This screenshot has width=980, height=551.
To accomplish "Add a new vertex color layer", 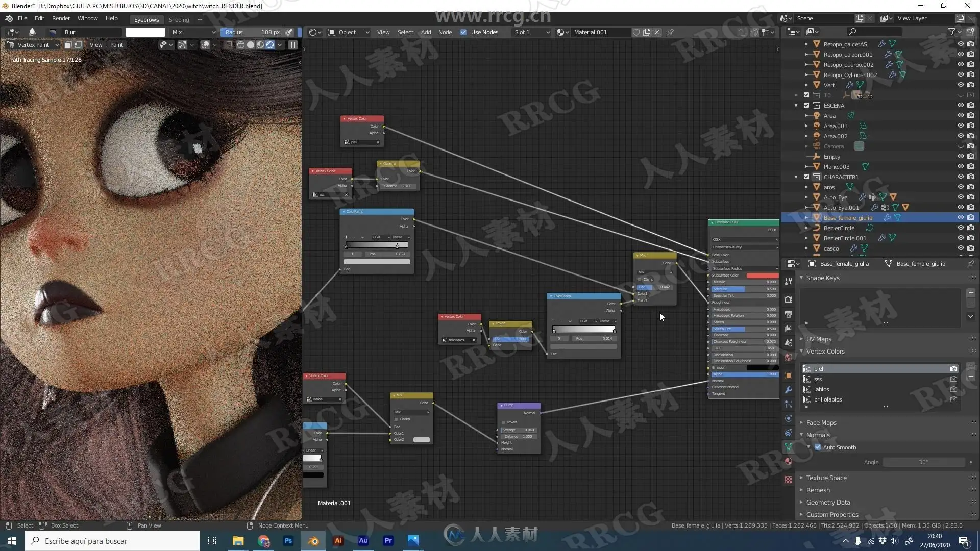I will 971,366.
